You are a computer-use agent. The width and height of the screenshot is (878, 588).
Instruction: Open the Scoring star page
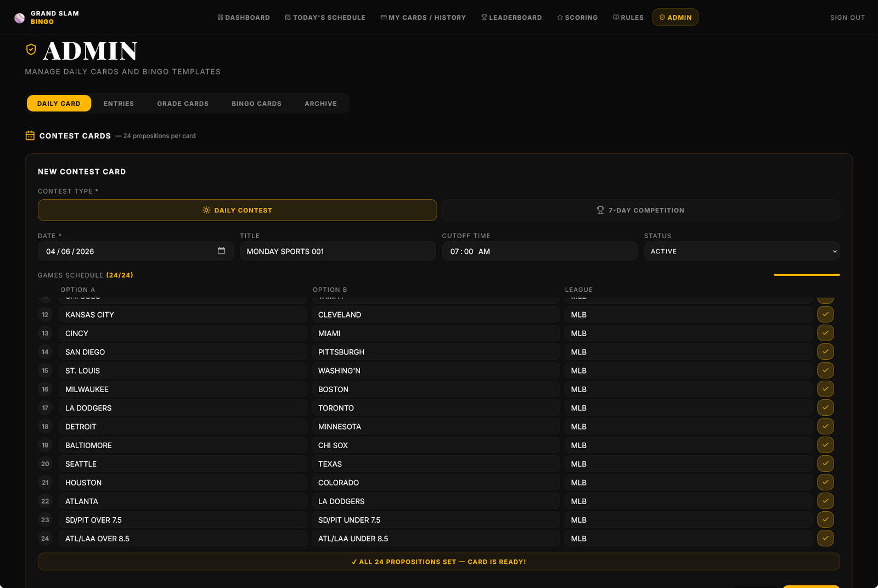(577, 18)
